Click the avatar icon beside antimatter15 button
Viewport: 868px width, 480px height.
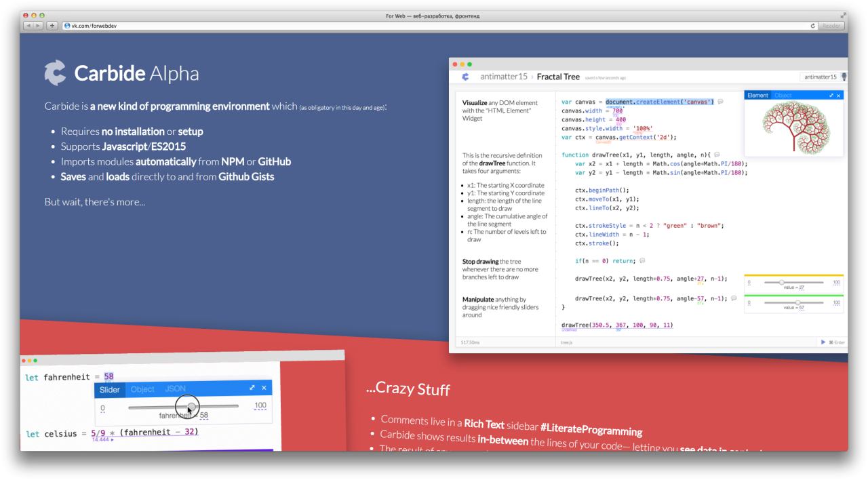tap(844, 77)
